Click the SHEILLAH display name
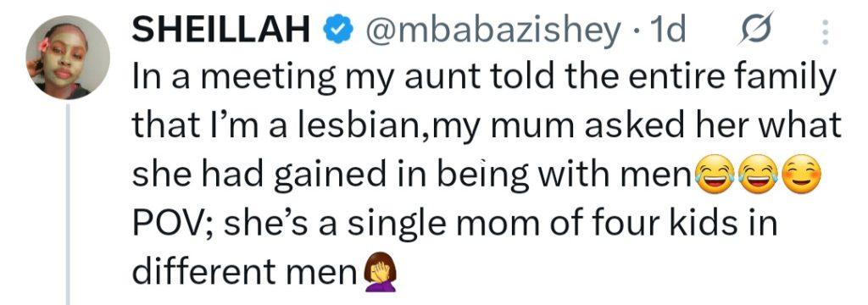The height and width of the screenshot is (305, 868). [221, 30]
